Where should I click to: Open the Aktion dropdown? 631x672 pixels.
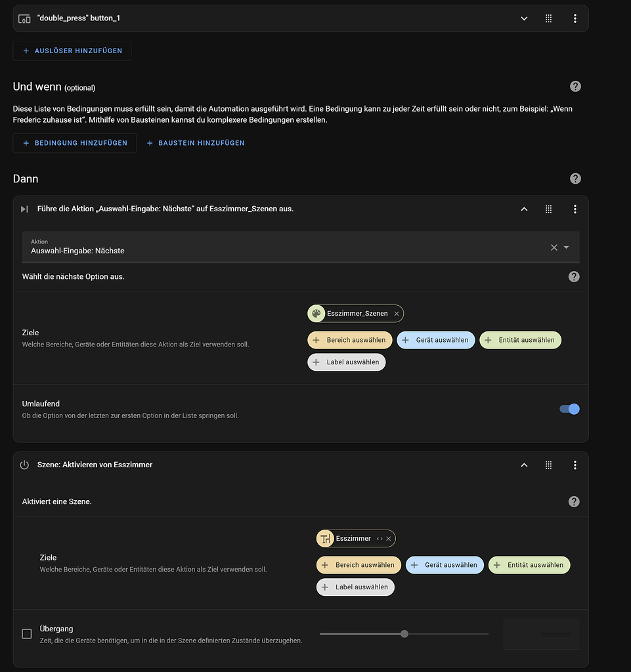click(566, 247)
